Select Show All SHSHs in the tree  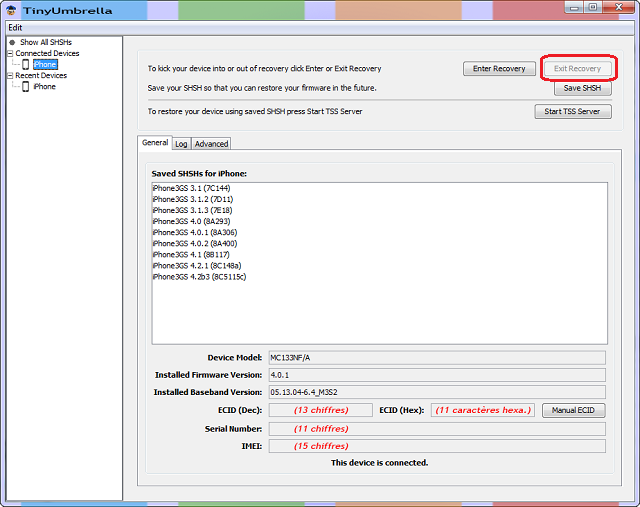pyautogui.click(x=46, y=42)
